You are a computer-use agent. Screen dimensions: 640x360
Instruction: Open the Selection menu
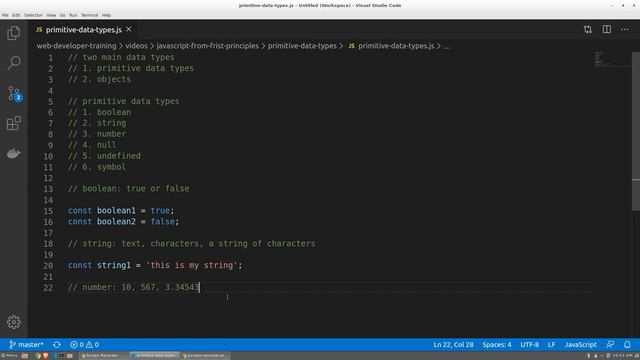[33, 15]
